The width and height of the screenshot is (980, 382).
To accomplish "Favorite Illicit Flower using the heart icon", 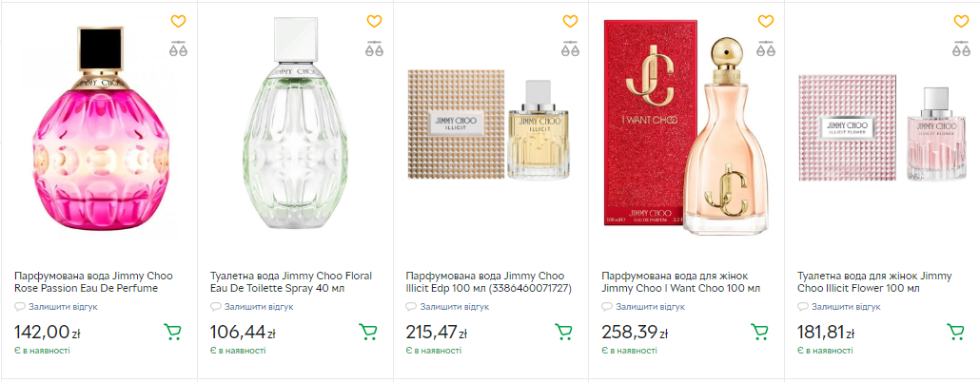I will click(962, 21).
